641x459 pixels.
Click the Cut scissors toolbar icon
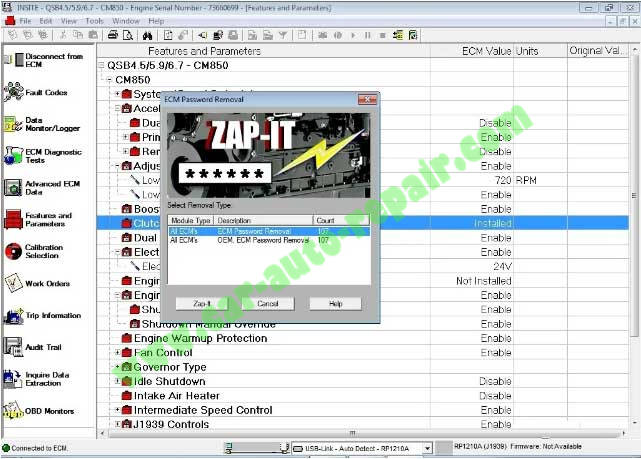63,36
